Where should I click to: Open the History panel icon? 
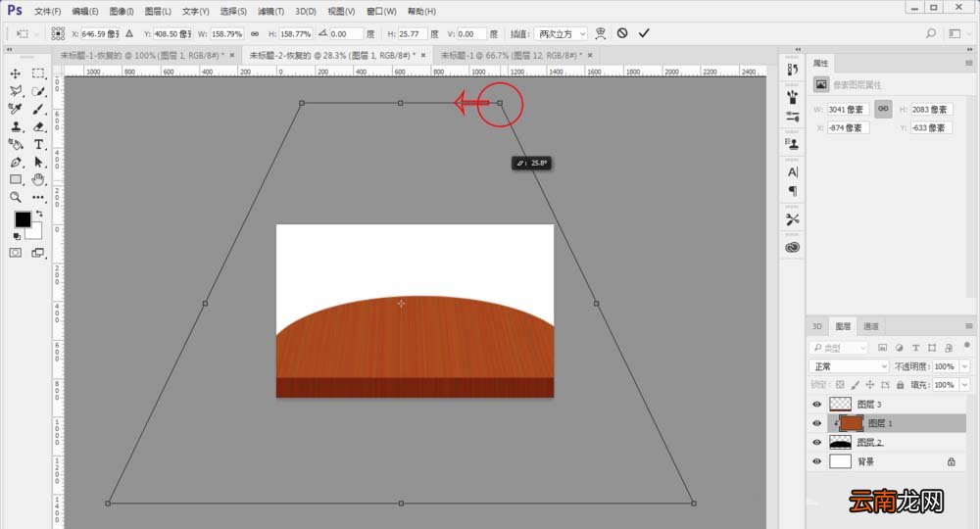coord(793,70)
